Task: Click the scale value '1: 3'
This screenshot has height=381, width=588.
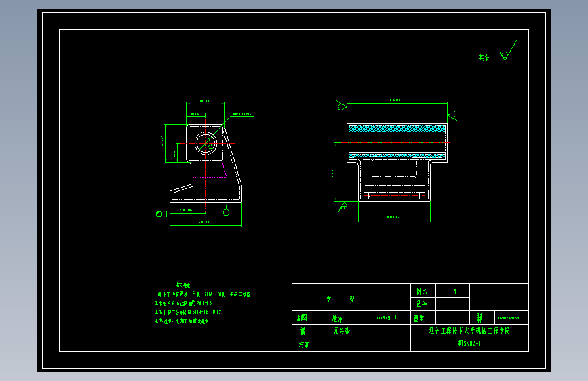Action: pyautogui.click(x=450, y=292)
